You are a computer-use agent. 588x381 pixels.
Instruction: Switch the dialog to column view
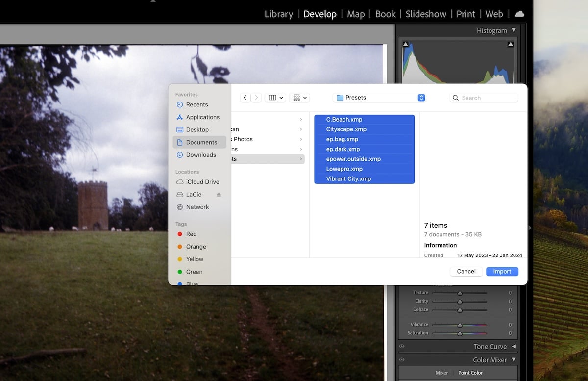click(272, 97)
